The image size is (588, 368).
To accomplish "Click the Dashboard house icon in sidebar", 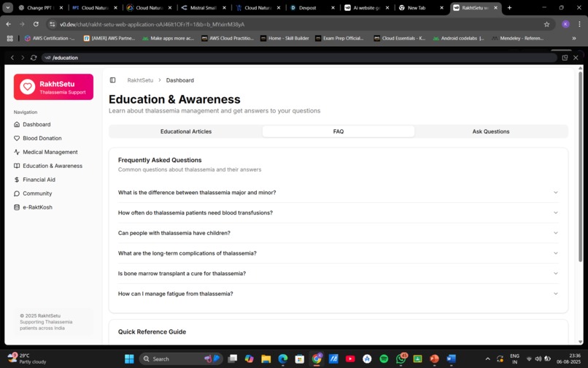I will 17,124.
